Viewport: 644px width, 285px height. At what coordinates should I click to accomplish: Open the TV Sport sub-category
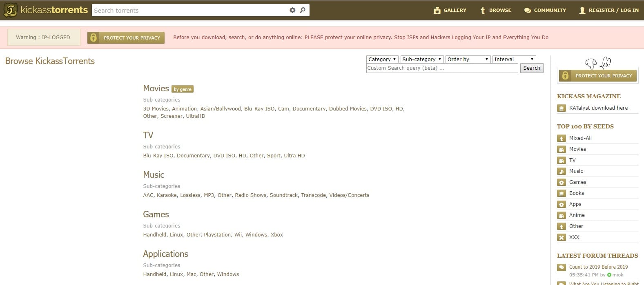(x=274, y=156)
